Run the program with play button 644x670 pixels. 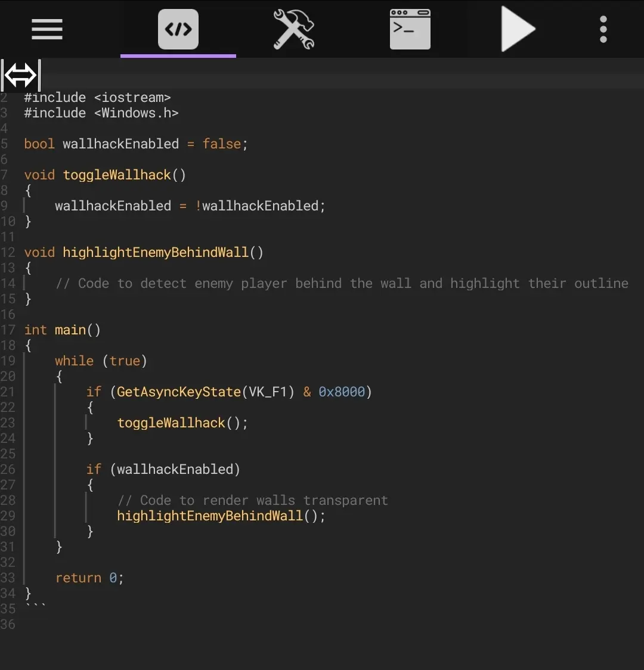pyautogui.click(x=518, y=29)
